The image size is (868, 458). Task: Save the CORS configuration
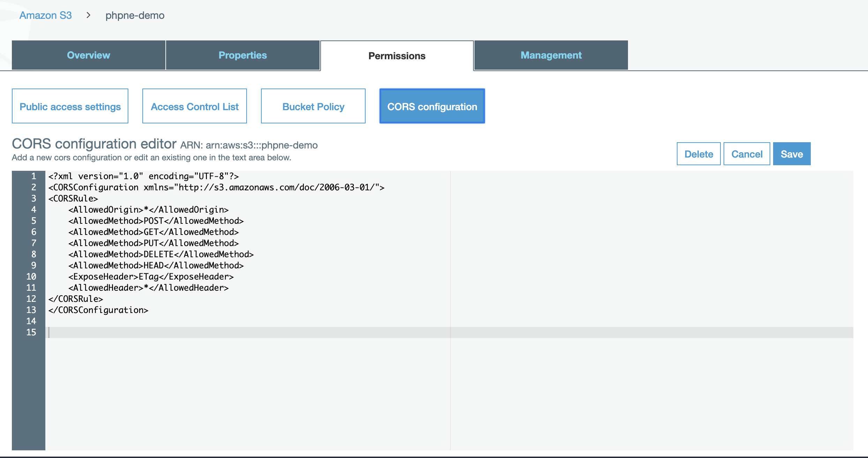(x=792, y=154)
